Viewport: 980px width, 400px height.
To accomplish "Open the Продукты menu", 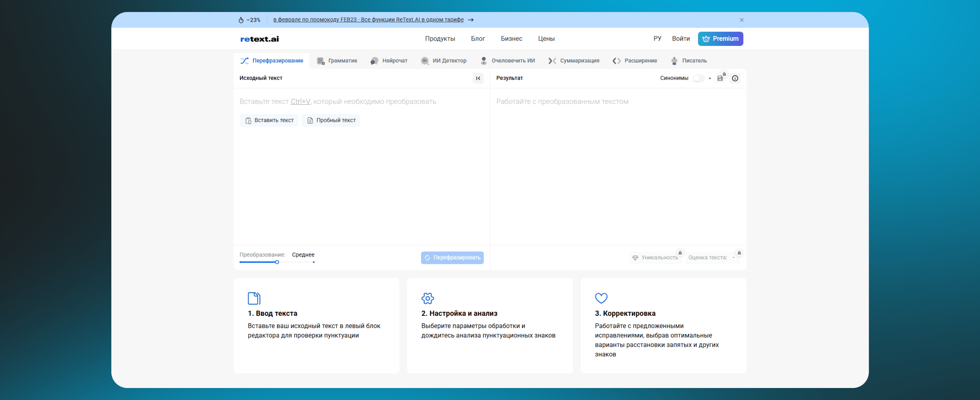I will tap(440, 39).
